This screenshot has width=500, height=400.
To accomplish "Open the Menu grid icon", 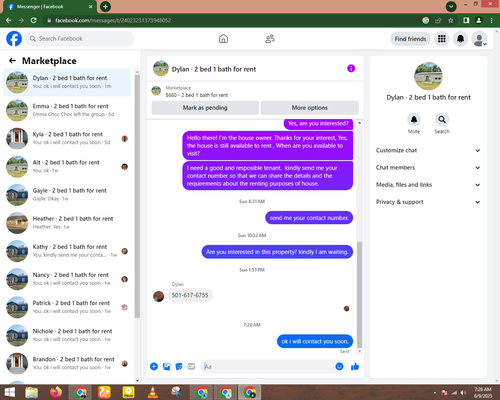I will pos(442,39).
